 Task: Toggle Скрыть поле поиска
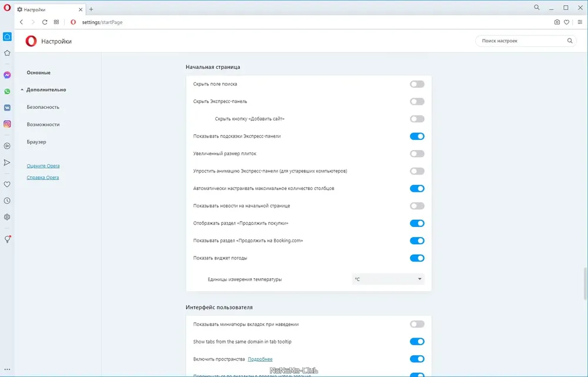[x=417, y=84]
